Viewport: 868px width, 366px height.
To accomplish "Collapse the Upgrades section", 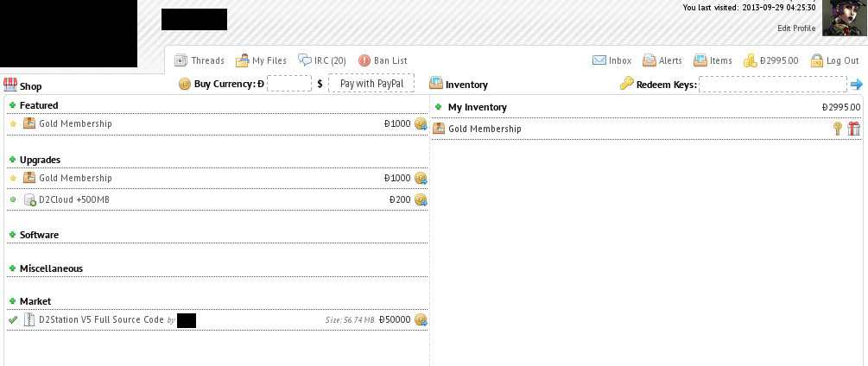I will [13, 159].
